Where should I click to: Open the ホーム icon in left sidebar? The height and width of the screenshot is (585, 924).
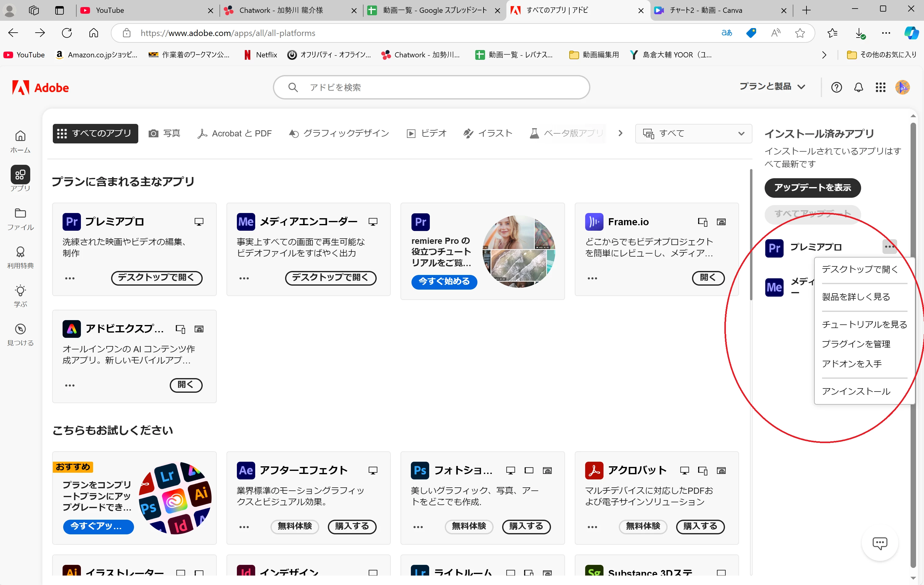(x=20, y=136)
